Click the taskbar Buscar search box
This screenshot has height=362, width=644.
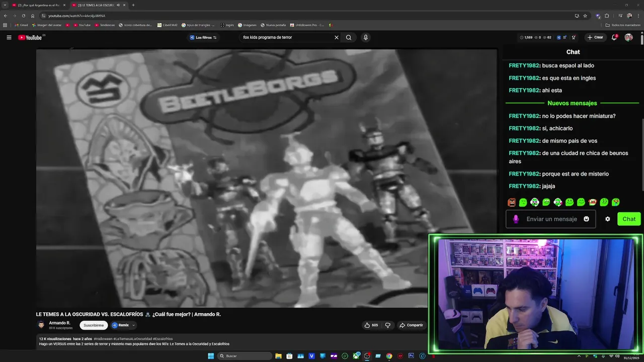coord(245,356)
